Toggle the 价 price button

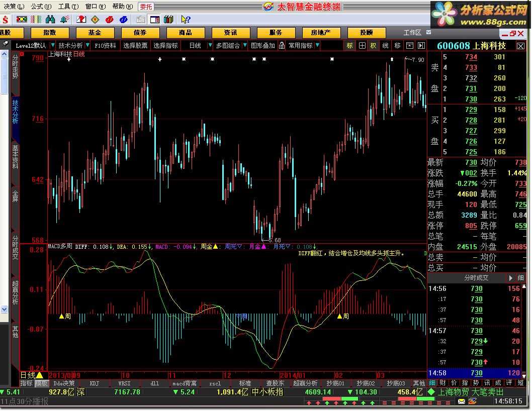(454, 383)
